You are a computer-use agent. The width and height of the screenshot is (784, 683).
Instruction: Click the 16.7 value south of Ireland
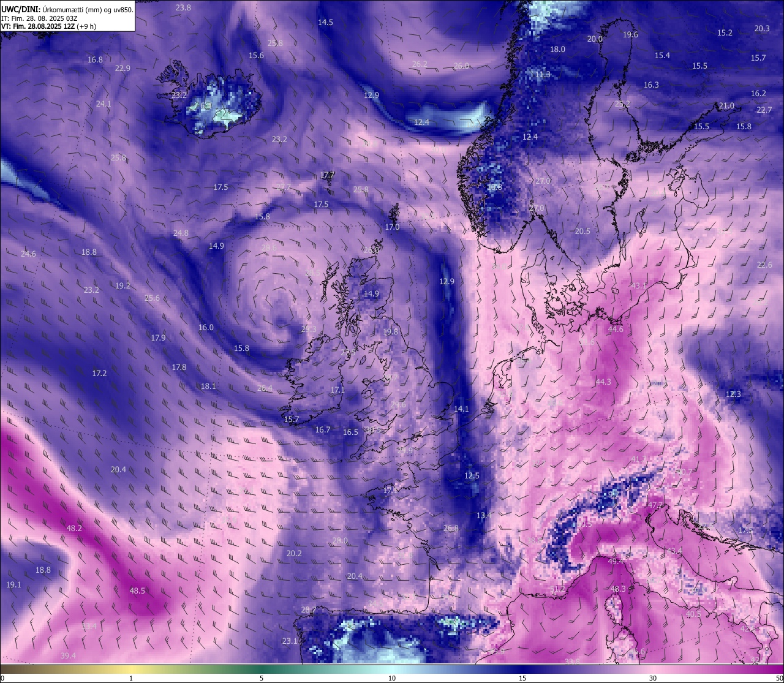point(323,429)
